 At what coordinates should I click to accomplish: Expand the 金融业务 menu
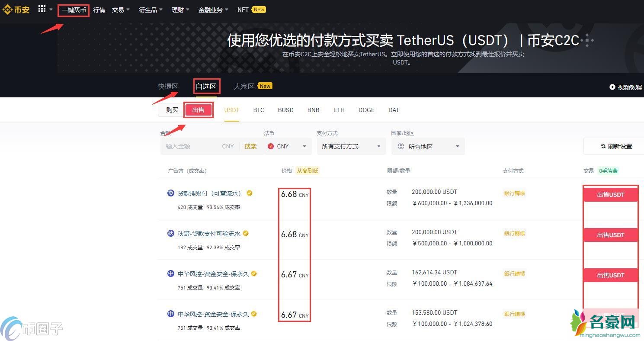[213, 10]
